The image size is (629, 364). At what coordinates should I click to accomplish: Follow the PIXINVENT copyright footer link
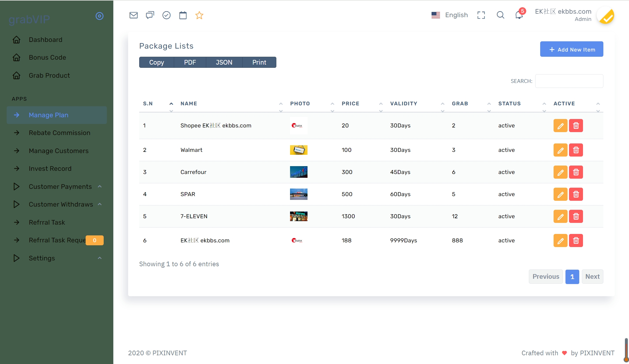tap(169, 353)
